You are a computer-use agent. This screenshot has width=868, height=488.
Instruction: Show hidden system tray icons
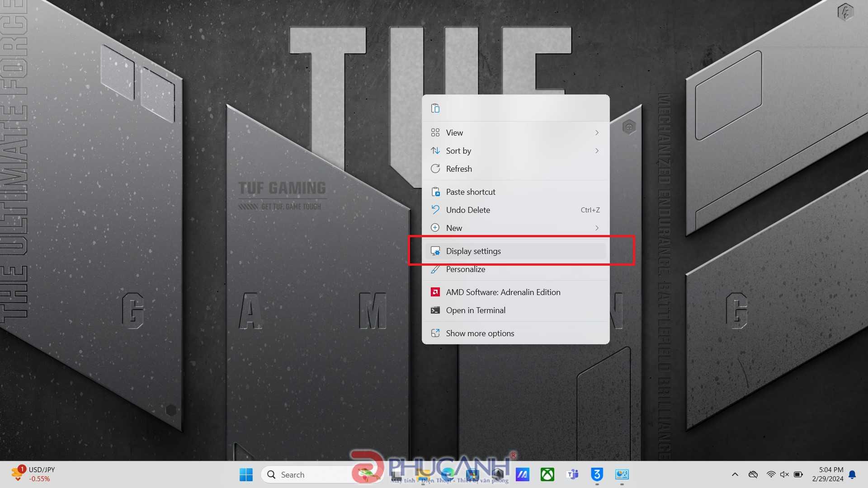735,474
